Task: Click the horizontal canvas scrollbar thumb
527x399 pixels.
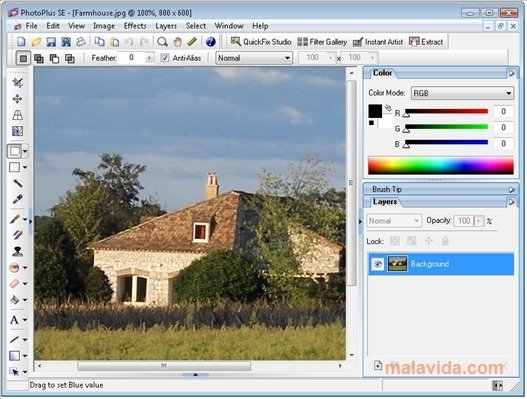Action: tap(164, 365)
